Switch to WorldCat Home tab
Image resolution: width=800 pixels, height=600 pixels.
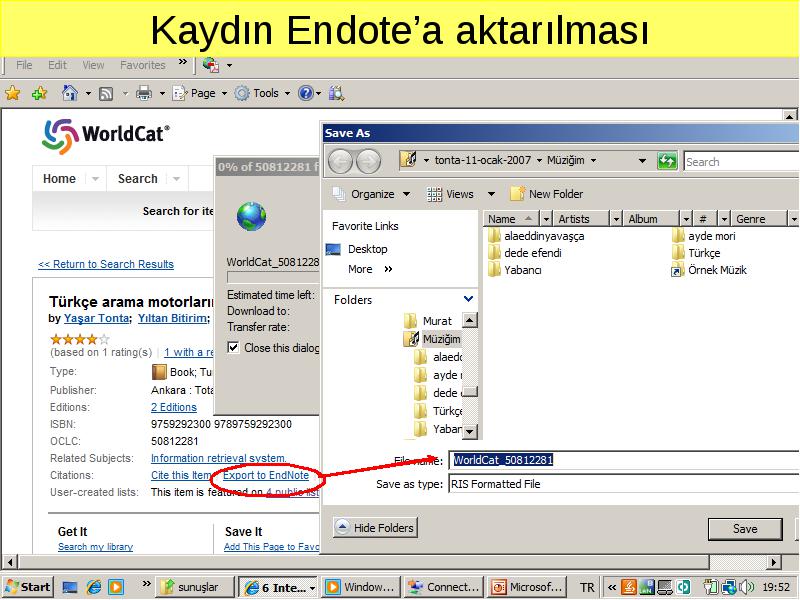coord(59,179)
